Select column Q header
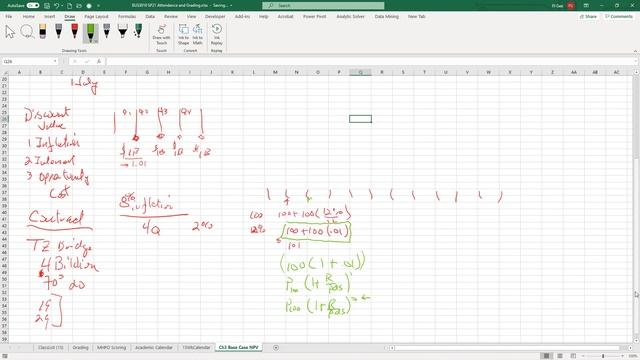This screenshot has width=640, height=360. click(x=360, y=72)
